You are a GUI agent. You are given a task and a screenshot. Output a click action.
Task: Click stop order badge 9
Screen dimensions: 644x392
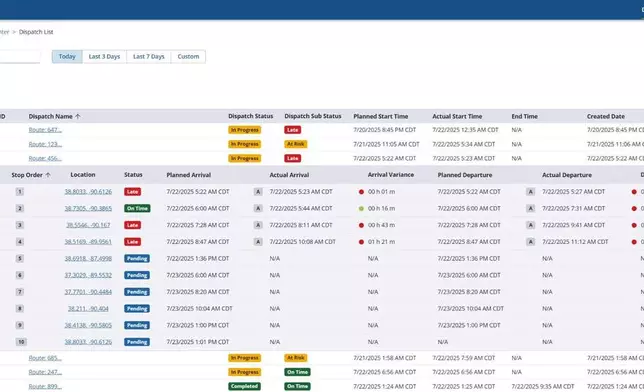[20, 325]
